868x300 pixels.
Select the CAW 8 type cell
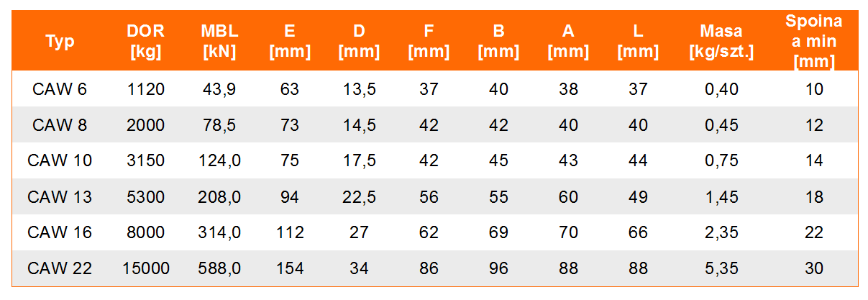60,125
